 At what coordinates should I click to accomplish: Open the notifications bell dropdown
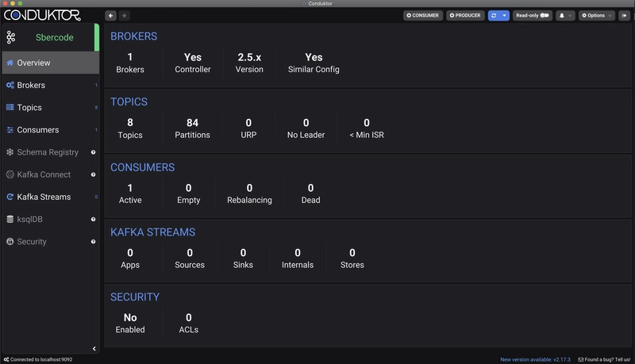pos(565,15)
